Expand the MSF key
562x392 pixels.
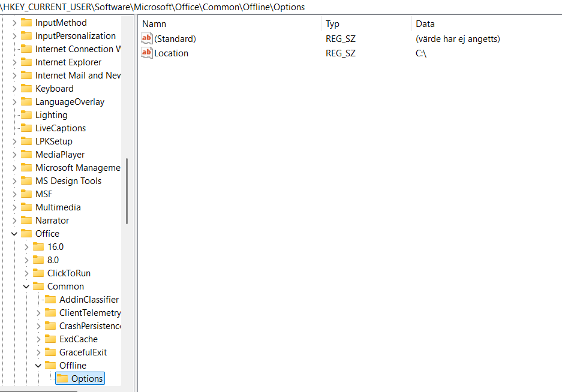(14, 194)
